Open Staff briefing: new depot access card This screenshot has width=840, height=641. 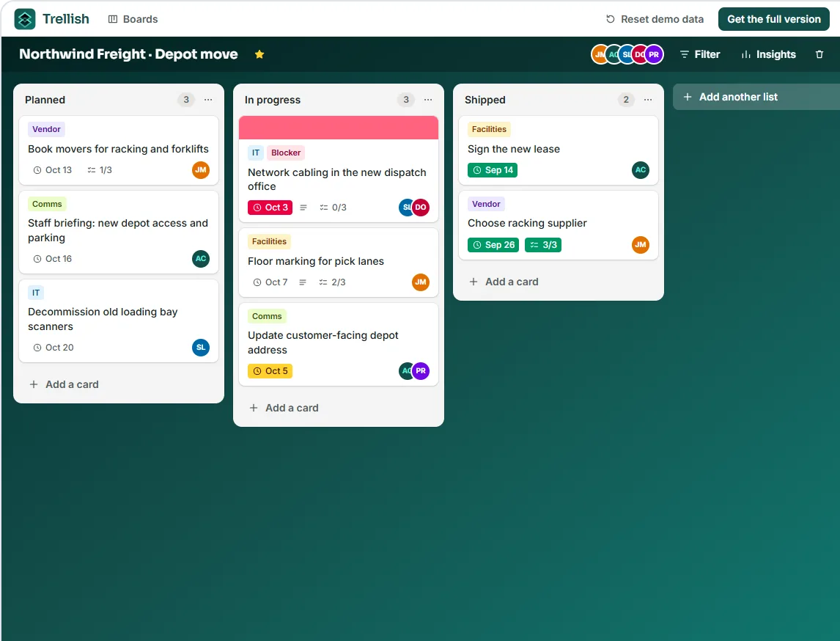pyautogui.click(x=118, y=230)
